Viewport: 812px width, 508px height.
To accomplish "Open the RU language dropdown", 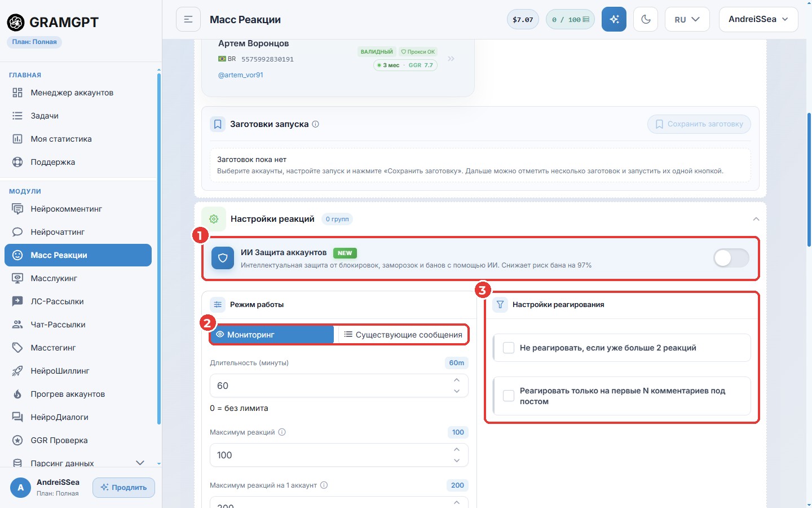I will [x=687, y=19].
